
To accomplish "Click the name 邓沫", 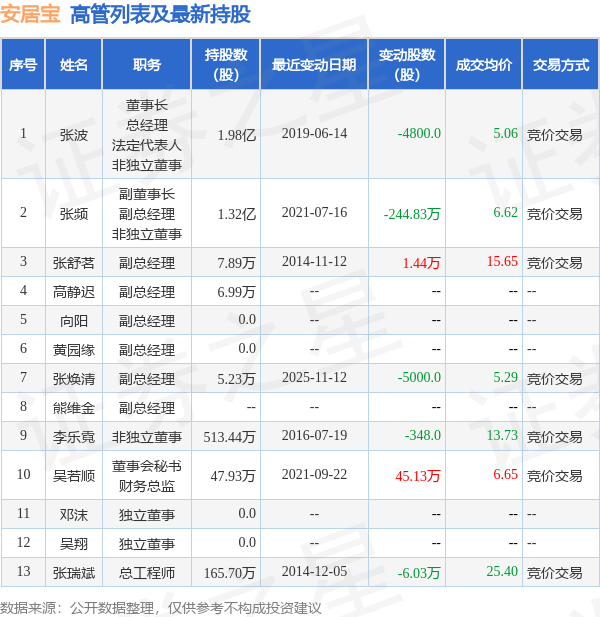I will click(x=74, y=515).
